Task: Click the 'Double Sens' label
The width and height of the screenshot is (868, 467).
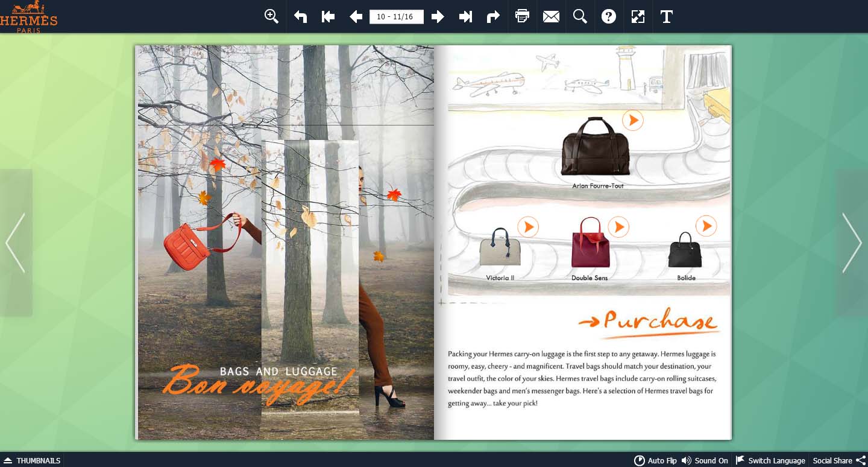Action: (590, 278)
